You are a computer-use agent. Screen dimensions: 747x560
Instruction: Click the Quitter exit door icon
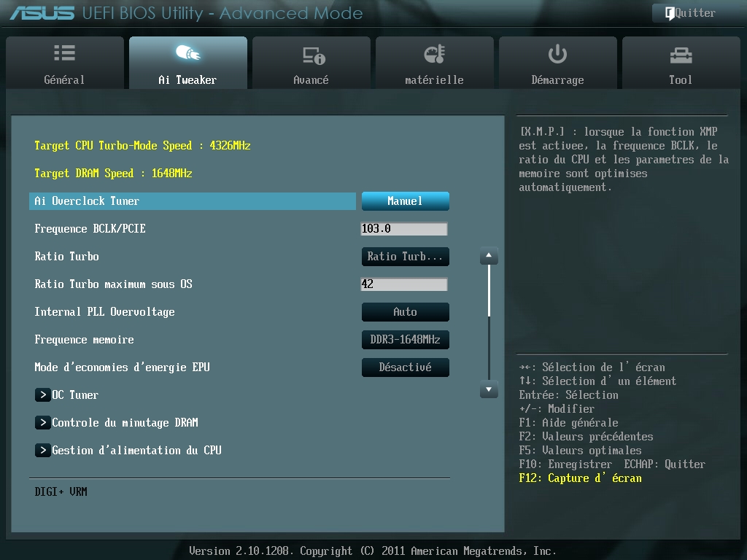[669, 13]
